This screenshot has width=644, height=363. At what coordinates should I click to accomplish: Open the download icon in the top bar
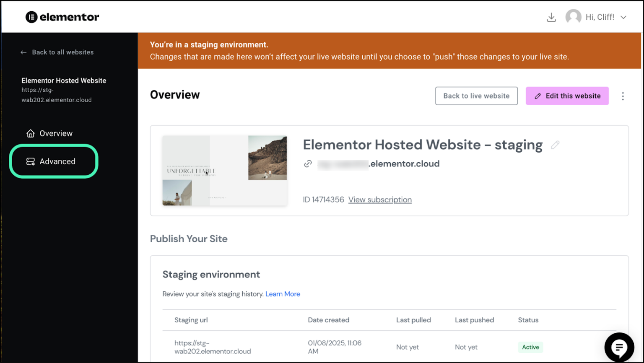point(551,17)
